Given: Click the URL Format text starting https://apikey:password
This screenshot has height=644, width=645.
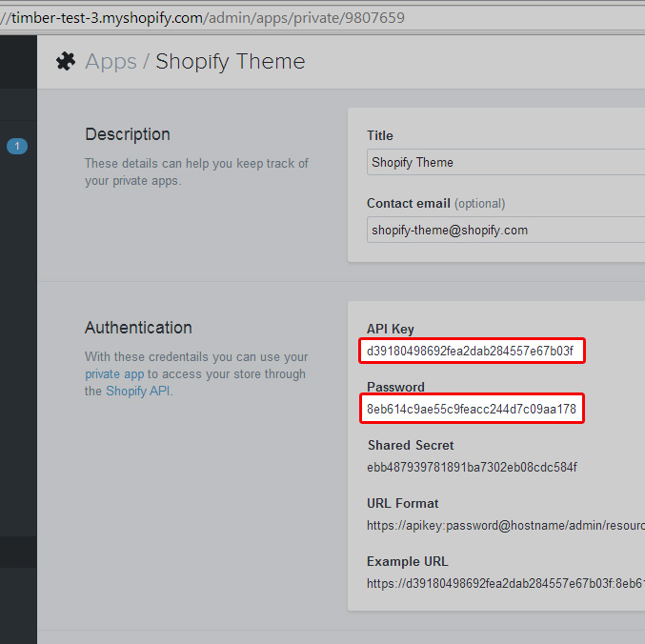Looking at the screenshot, I should click(x=506, y=525).
